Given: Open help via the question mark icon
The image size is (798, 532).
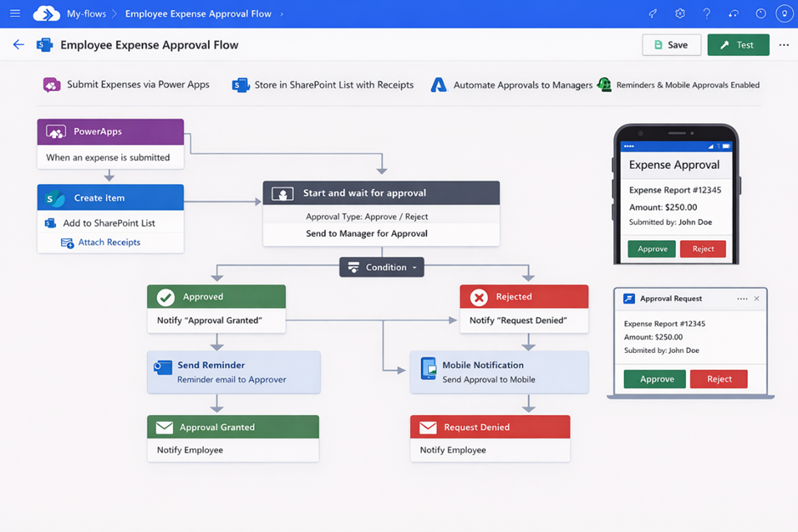Looking at the screenshot, I should (x=706, y=14).
